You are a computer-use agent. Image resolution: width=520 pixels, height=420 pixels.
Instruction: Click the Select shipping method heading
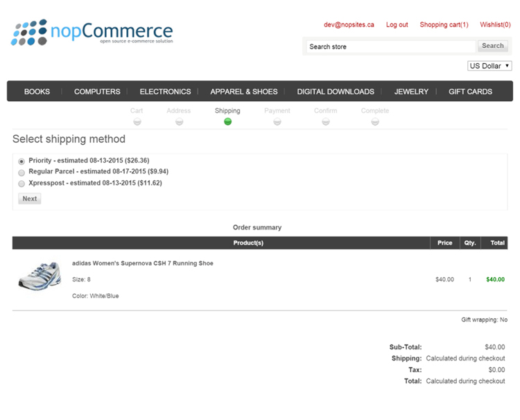click(69, 139)
